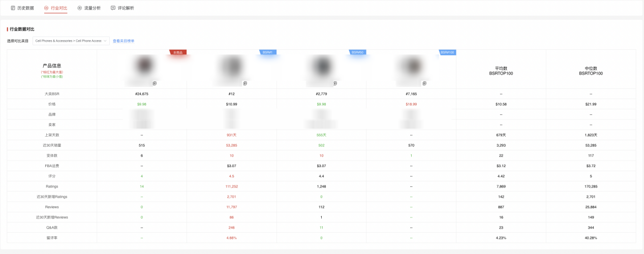
Task: Click the 111,252 Ratings value
Action: coord(232,186)
